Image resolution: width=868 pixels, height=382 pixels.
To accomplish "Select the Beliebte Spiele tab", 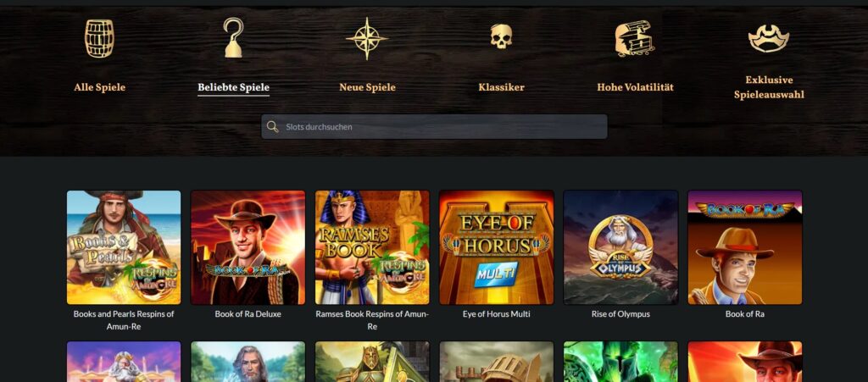I will (x=234, y=87).
